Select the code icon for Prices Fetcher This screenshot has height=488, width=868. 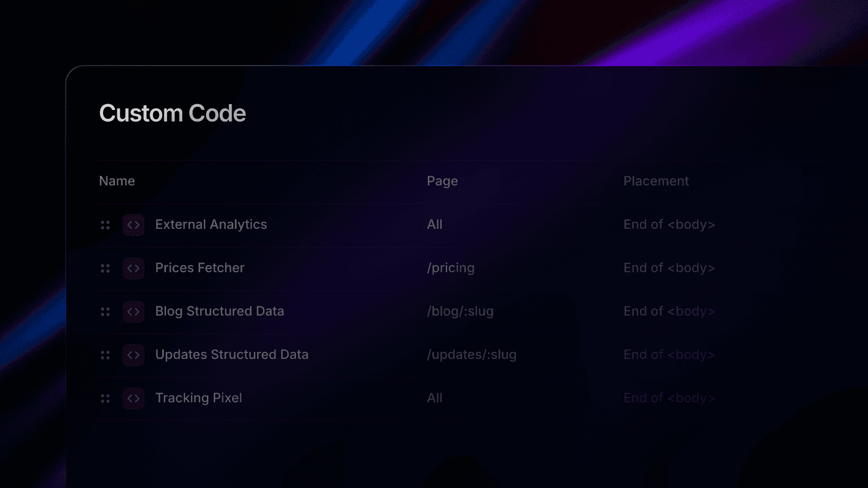point(133,268)
